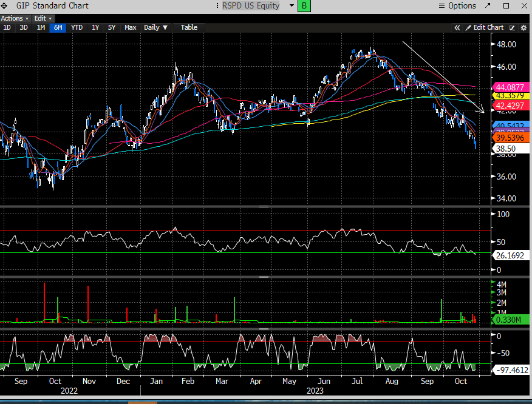Image resolution: width=532 pixels, height=404 pixels.
Task: Click the Edit Chart button
Action: 485,27
